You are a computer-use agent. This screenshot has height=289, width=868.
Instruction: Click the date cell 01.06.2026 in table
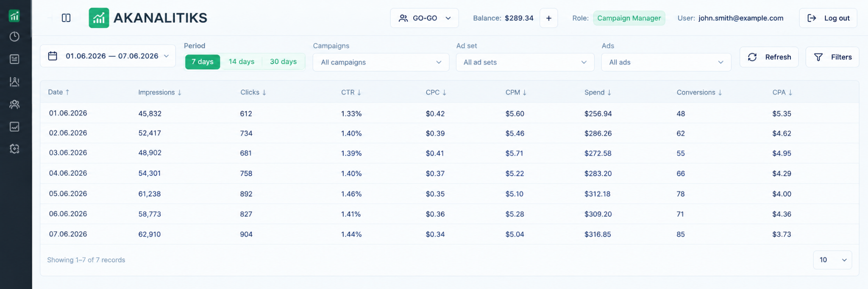[x=68, y=113]
